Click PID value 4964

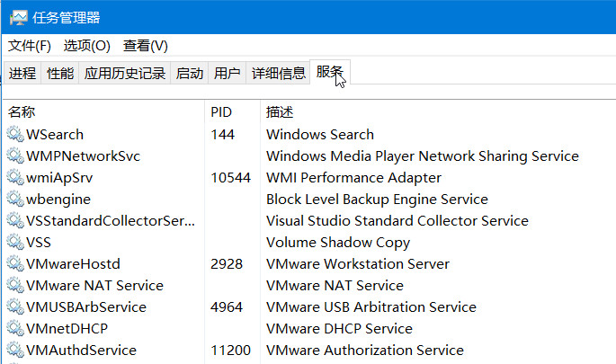click(x=227, y=307)
